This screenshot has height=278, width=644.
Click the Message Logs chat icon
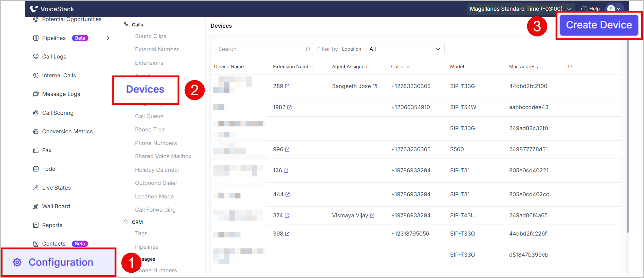(x=36, y=94)
